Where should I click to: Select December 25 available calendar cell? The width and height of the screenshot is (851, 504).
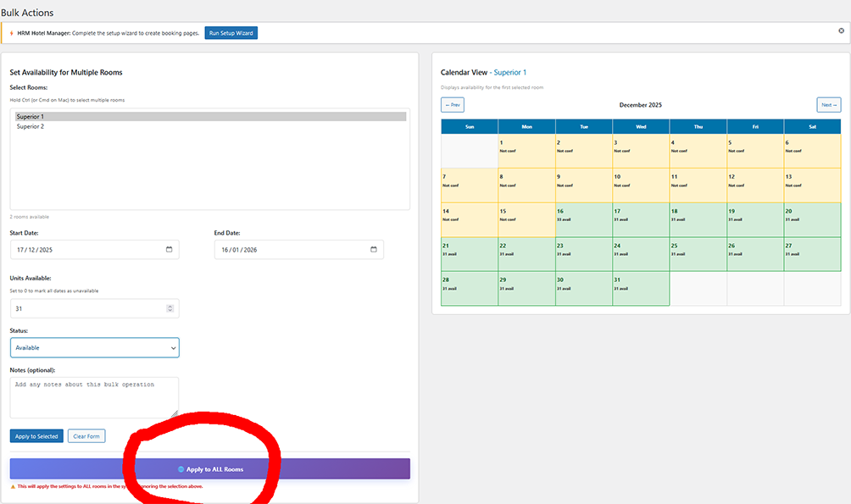click(698, 254)
